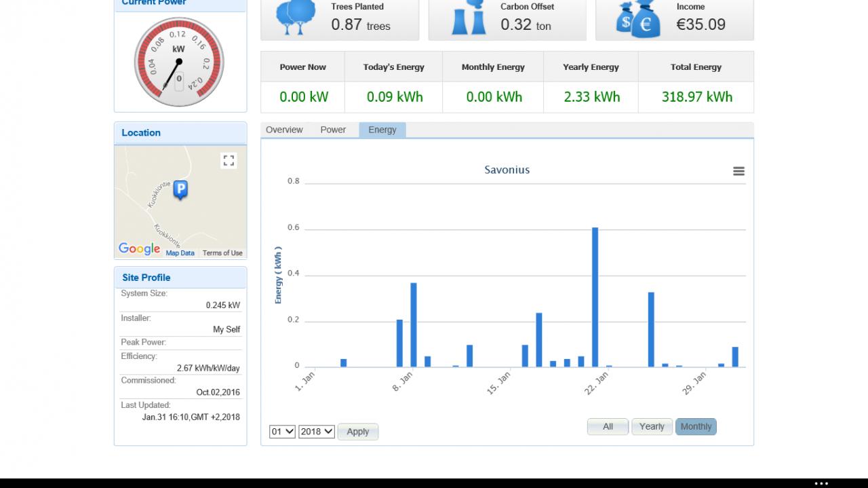This screenshot has width=868, height=488.
Task: Open the month dropdown showing 01
Action: [x=282, y=432]
